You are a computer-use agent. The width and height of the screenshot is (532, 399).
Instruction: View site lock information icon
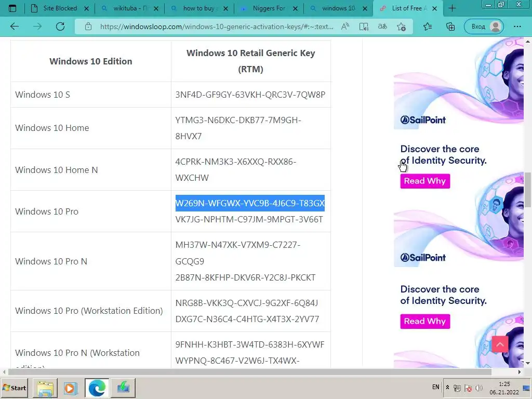click(88, 26)
